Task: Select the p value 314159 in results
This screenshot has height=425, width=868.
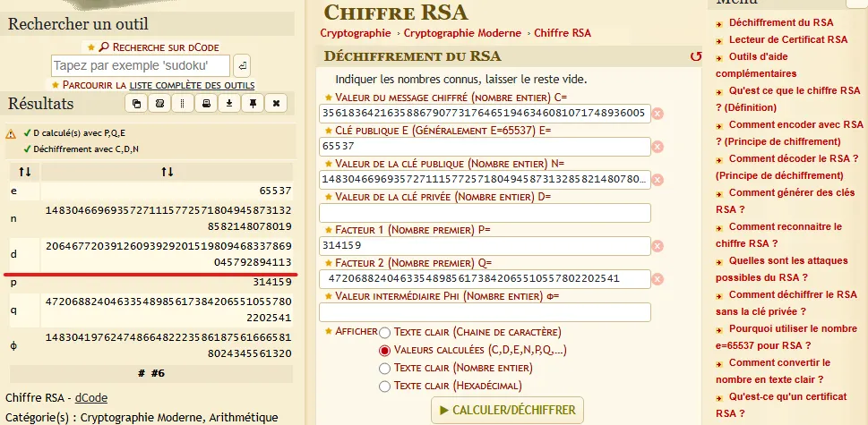Action: tap(272, 283)
